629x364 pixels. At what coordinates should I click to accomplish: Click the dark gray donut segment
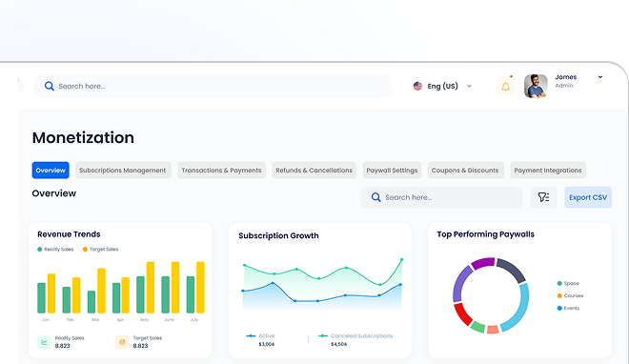coord(512,270)
